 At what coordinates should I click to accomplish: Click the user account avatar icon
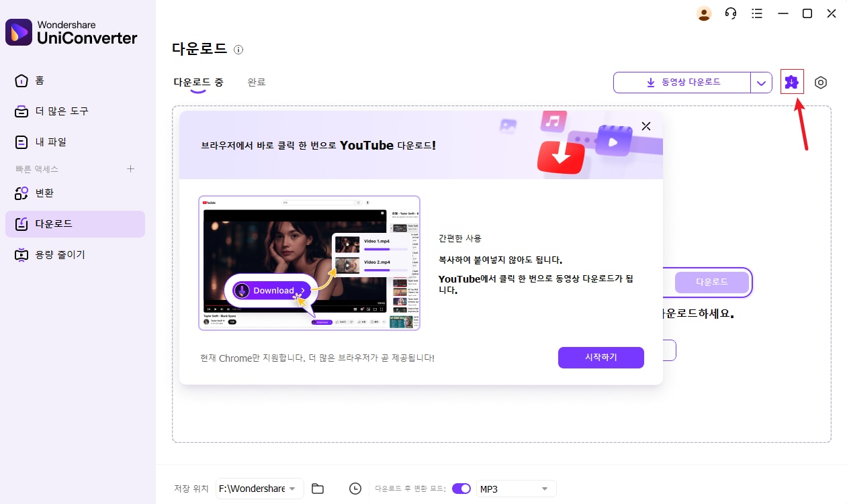703,13
